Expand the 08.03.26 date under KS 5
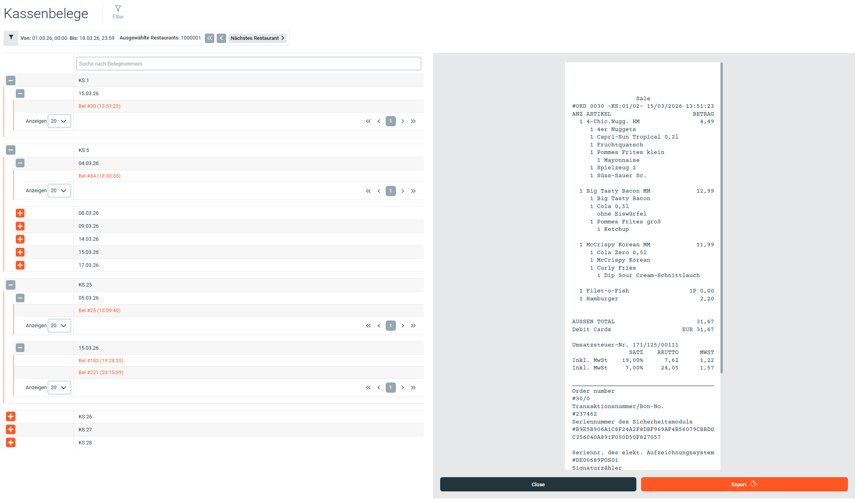This screenshot has height=504, width=859. pyautogui.click(x=20, y=213)
